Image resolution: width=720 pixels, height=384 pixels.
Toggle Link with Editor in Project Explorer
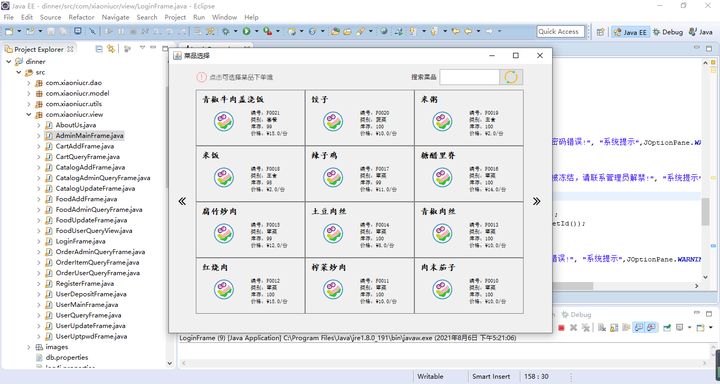coord(111,49)
